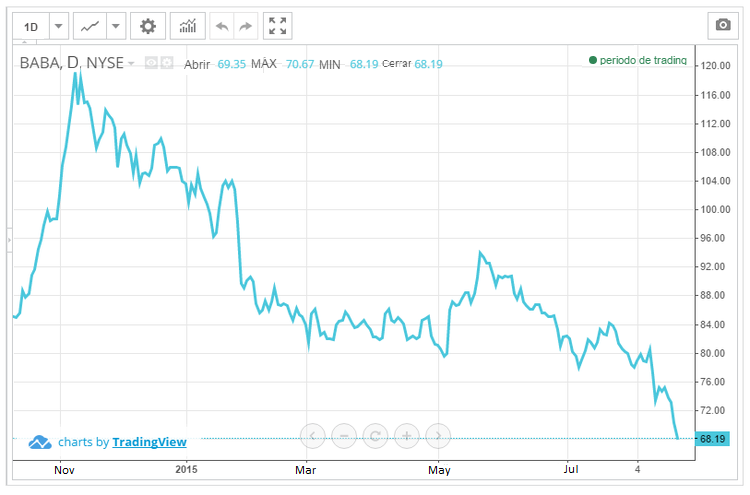Enter fullscreen chart mode
This screenshot has height=495, width=750.
click(277, 26)
